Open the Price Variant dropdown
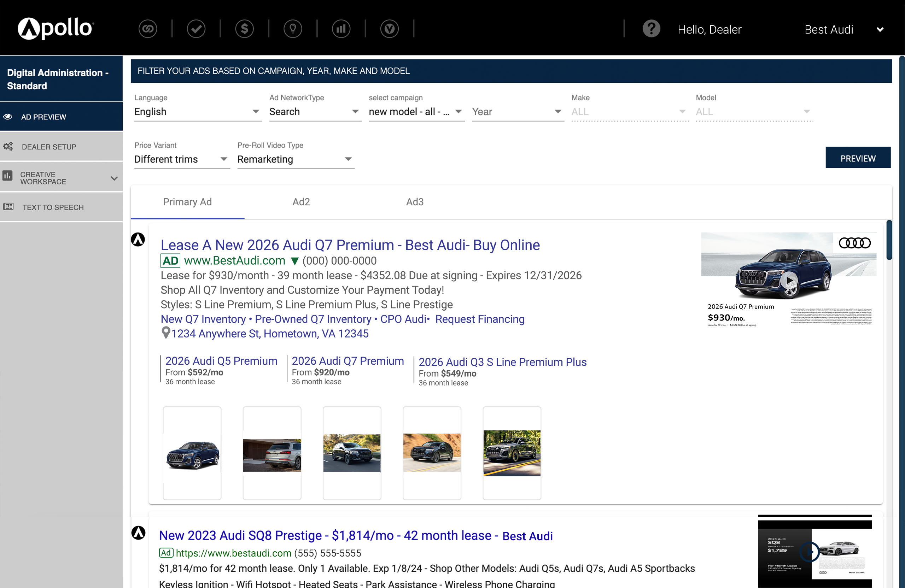 (181, 159)
